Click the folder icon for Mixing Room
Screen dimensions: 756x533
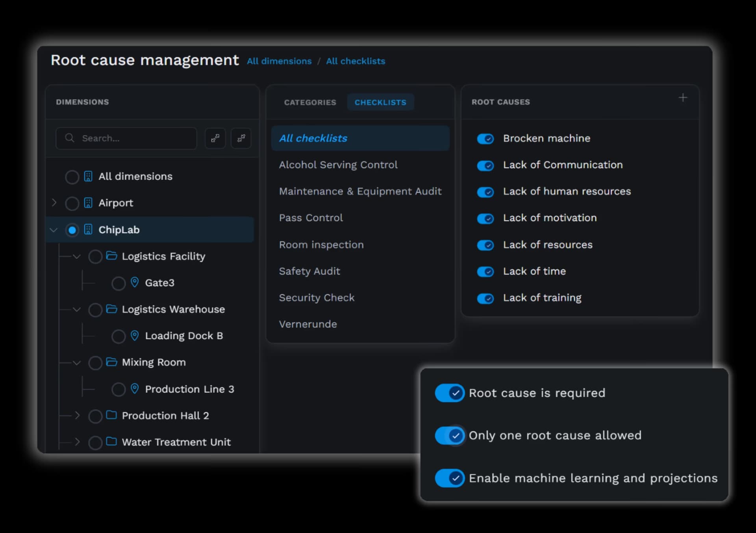pyautogui.click(x=112, y=362)
